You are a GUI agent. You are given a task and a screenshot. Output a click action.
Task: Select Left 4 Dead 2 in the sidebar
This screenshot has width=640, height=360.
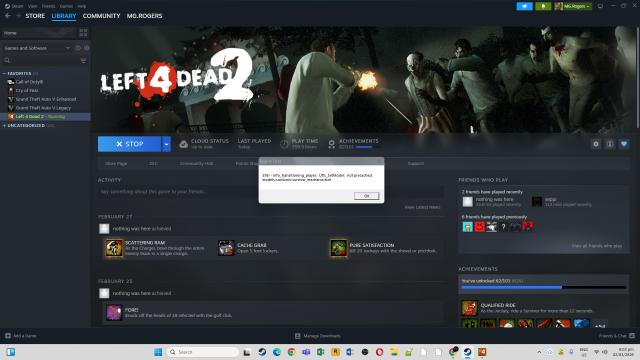coord(45,117)
